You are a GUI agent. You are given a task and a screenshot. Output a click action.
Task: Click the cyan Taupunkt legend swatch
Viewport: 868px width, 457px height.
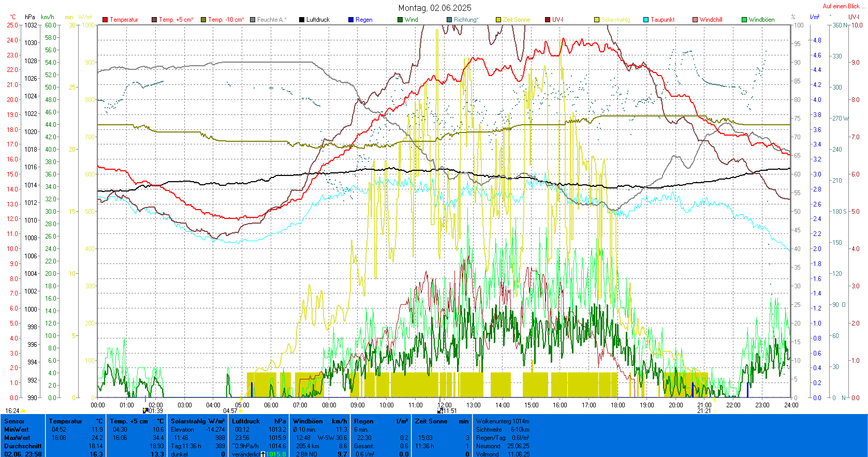(646, 20)
